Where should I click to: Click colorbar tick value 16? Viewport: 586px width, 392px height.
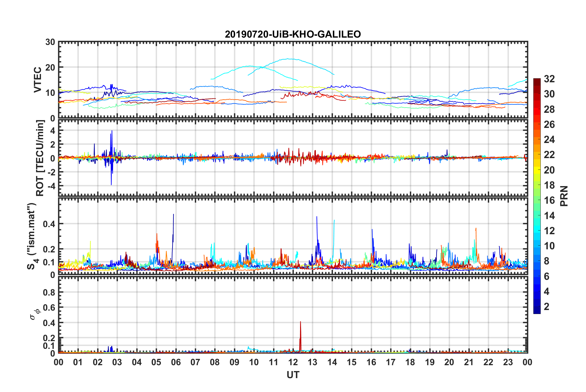click(x=549, y=200)
